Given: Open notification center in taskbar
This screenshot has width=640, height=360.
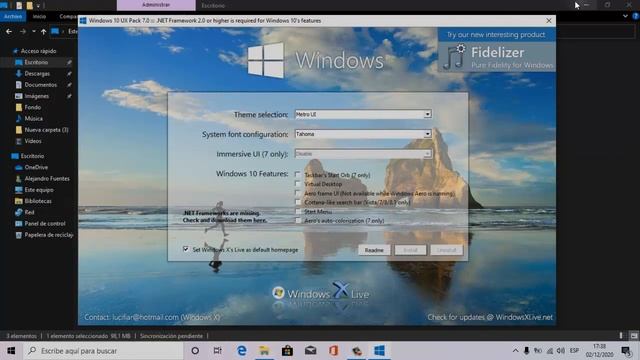Looking at the screenshot, I should 626,351.
